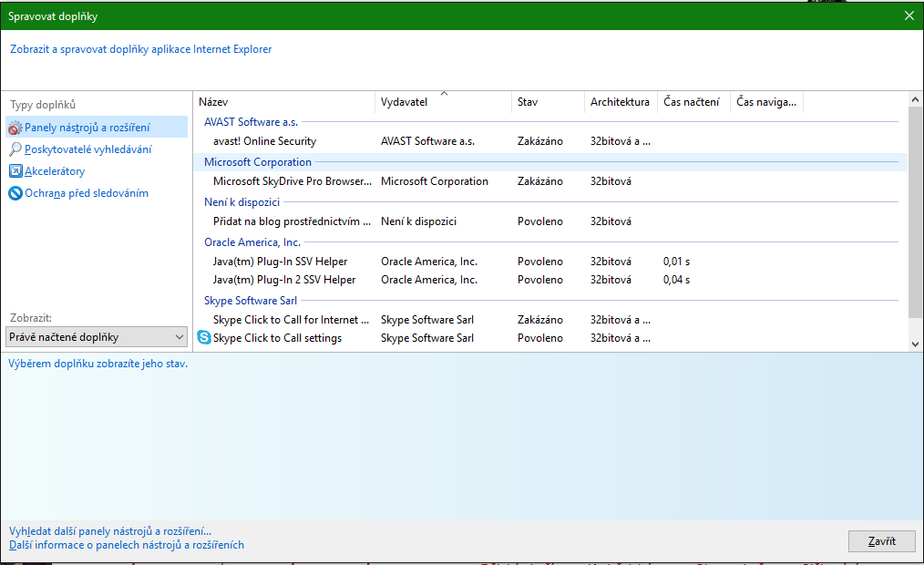Close the Spravovat doplňky window with X
The height and width of the screenshot is (565, 924).
point(909,15)
